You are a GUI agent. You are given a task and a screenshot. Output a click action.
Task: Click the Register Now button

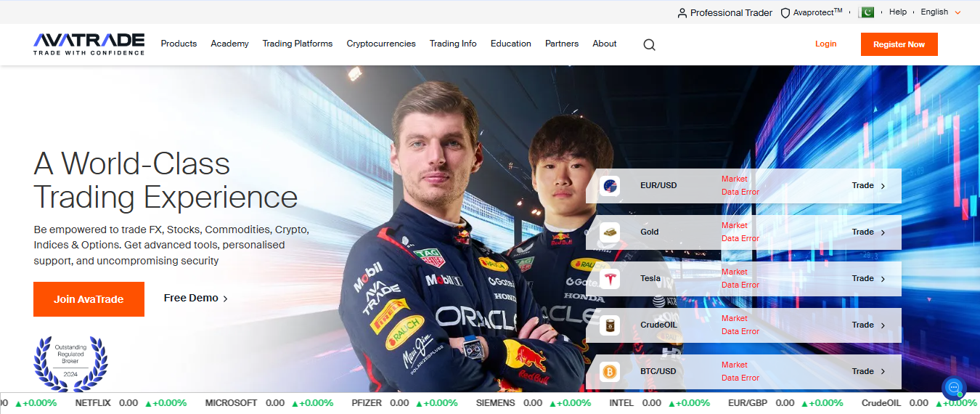pos(899,44)
